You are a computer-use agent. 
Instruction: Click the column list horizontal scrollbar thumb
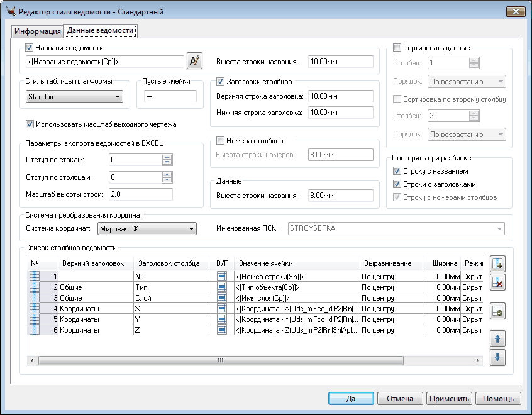pos(220,361)
